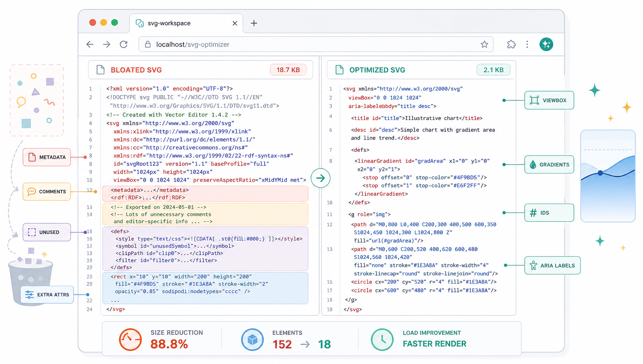Click the hash icon in IDS tag
Screen dimensions: 643x364
[533, 213]
